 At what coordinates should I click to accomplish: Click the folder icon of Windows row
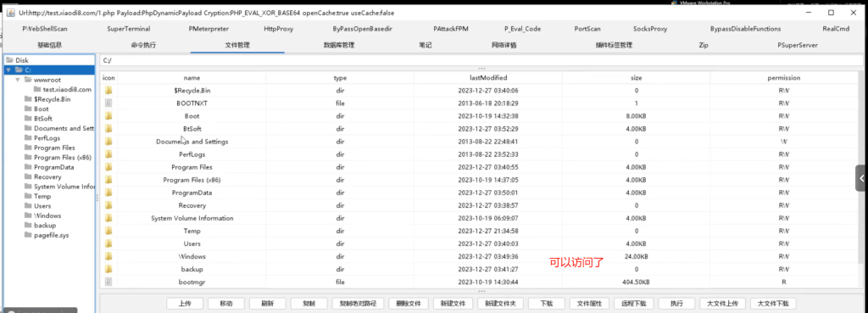pos(108,256)
